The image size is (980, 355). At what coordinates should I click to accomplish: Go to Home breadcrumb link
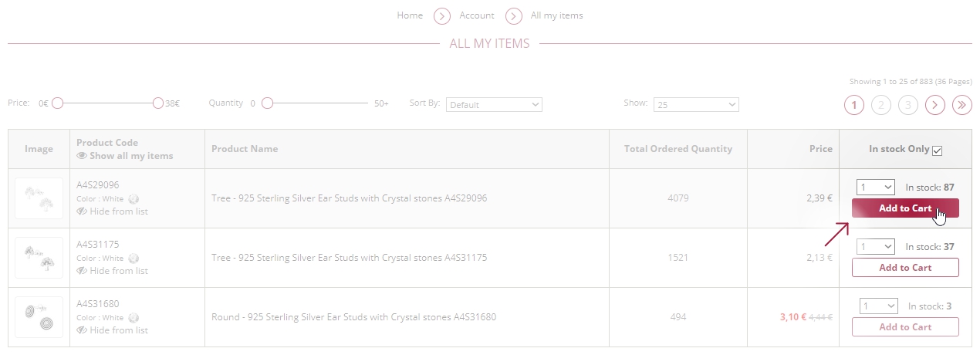pos(410,15)
